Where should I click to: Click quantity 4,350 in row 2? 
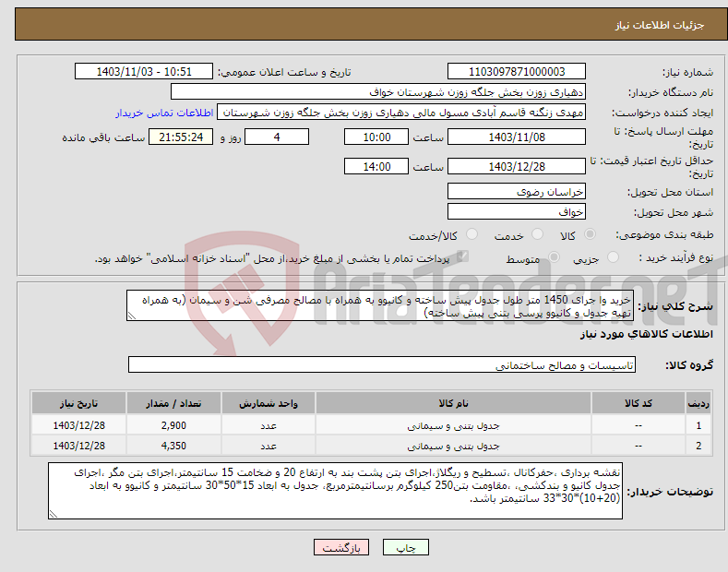[x=173, y=446]
